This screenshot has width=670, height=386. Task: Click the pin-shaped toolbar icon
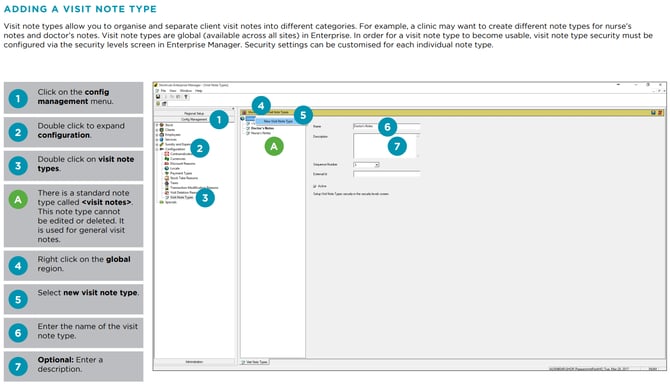[186, 97]
